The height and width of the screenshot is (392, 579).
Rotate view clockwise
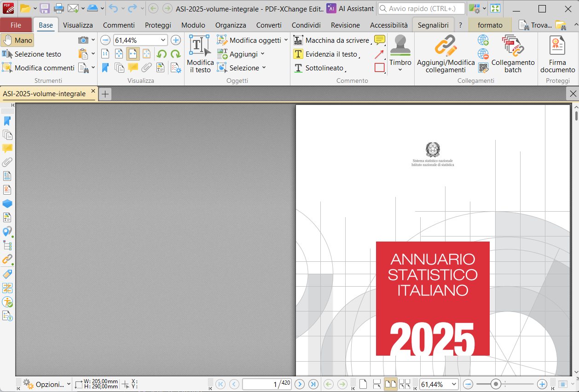pos(175,54)
